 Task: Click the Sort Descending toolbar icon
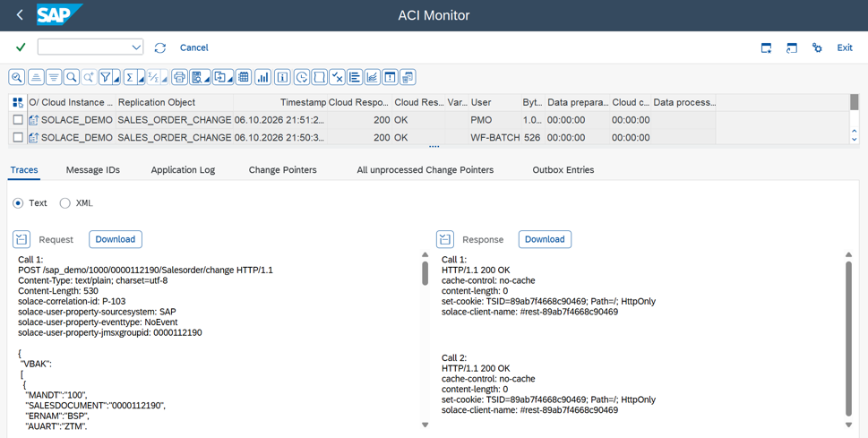[x=53, y=78]
